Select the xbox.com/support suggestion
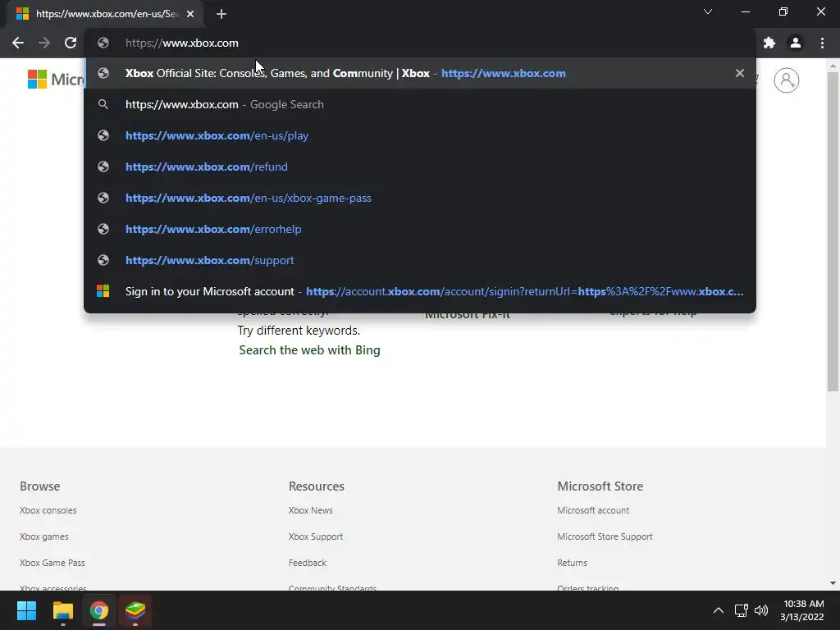 [x=420, y=260]
